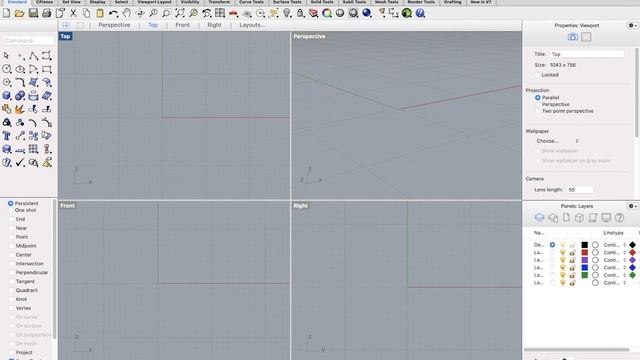
Task: Switch to the Transform toolbar tab
Action: 219,2
